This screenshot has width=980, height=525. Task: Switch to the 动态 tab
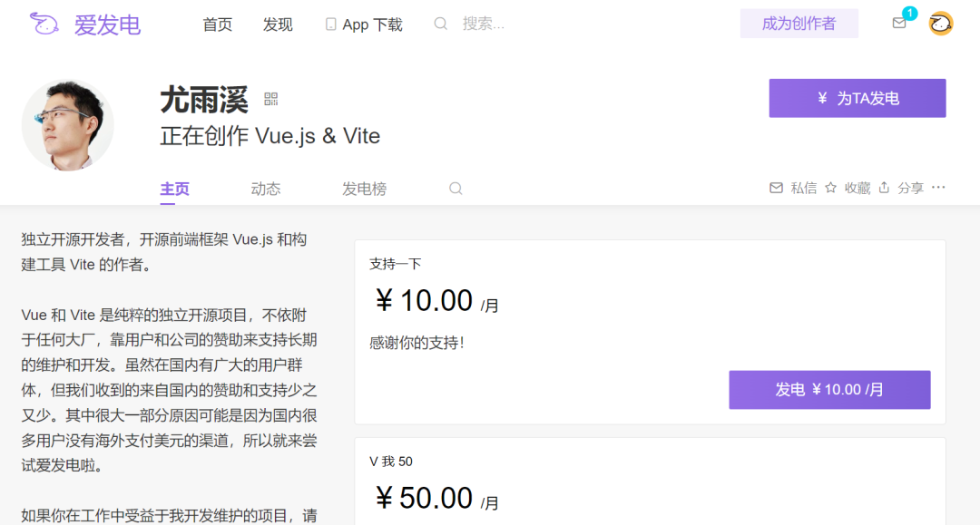[x=266, y=189]
